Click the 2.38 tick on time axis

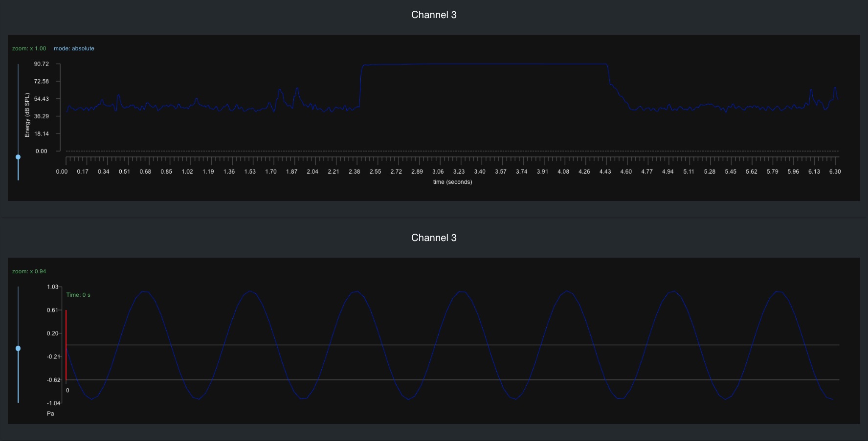(x=355, y=172)
